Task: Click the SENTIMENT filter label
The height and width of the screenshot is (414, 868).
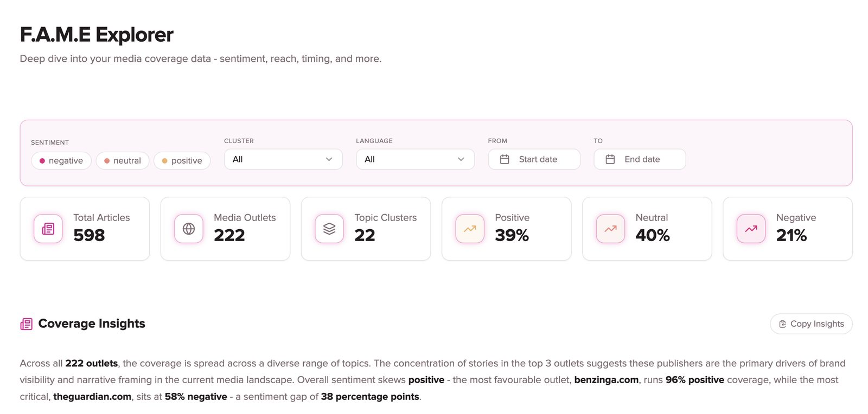Action: [50, 143]
